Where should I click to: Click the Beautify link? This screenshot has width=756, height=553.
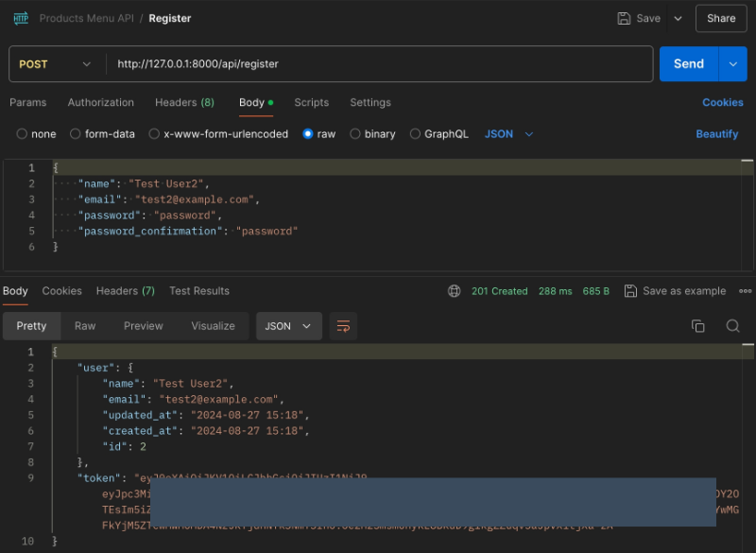716,134
